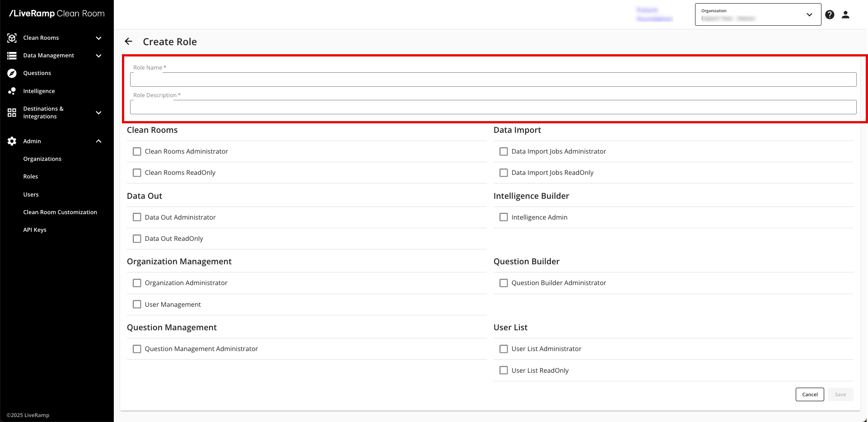Open Questions in the sidebar
Image resolution: width=868 pixels, height=422 pixels.
click(37, 73)
